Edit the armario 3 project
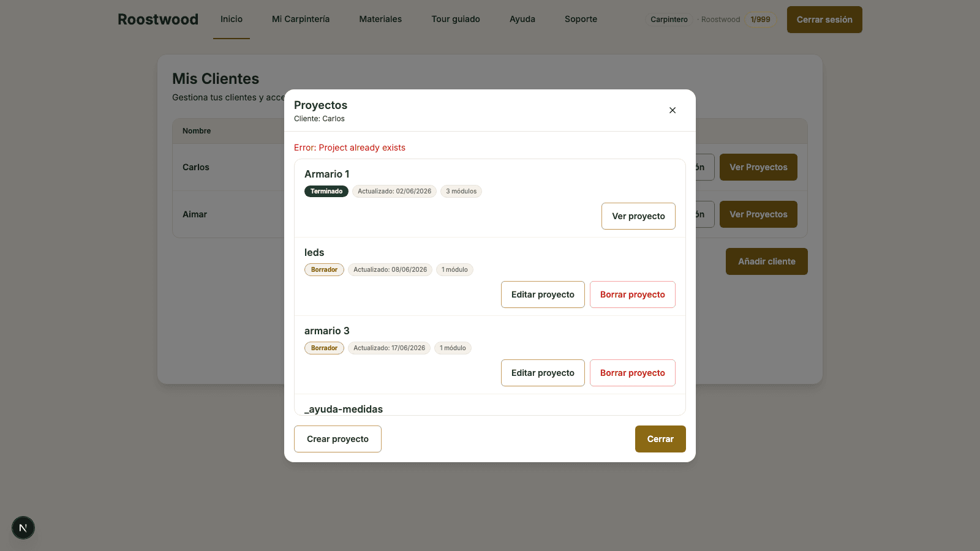Viewport: 980px width, 551px height. 543,373
